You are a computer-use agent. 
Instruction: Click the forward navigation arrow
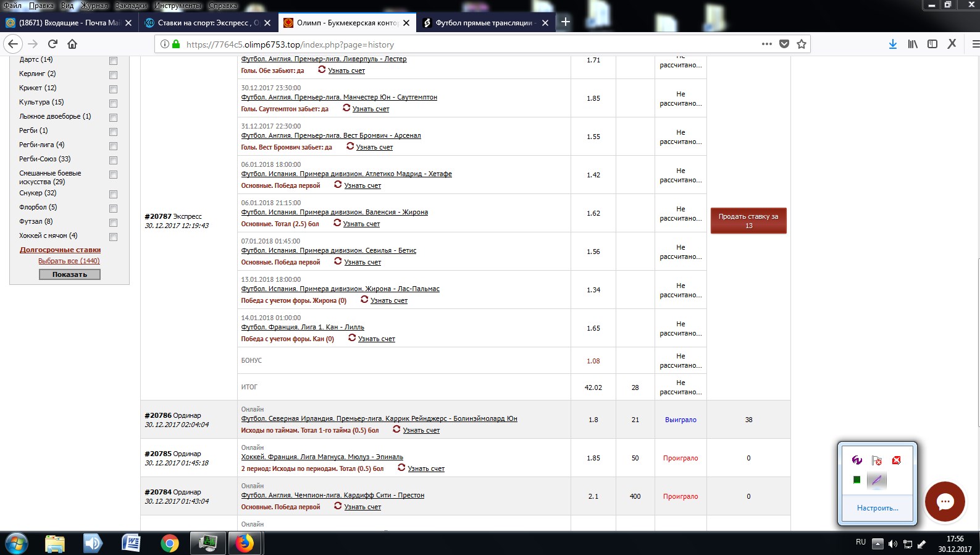click(33, 44)
